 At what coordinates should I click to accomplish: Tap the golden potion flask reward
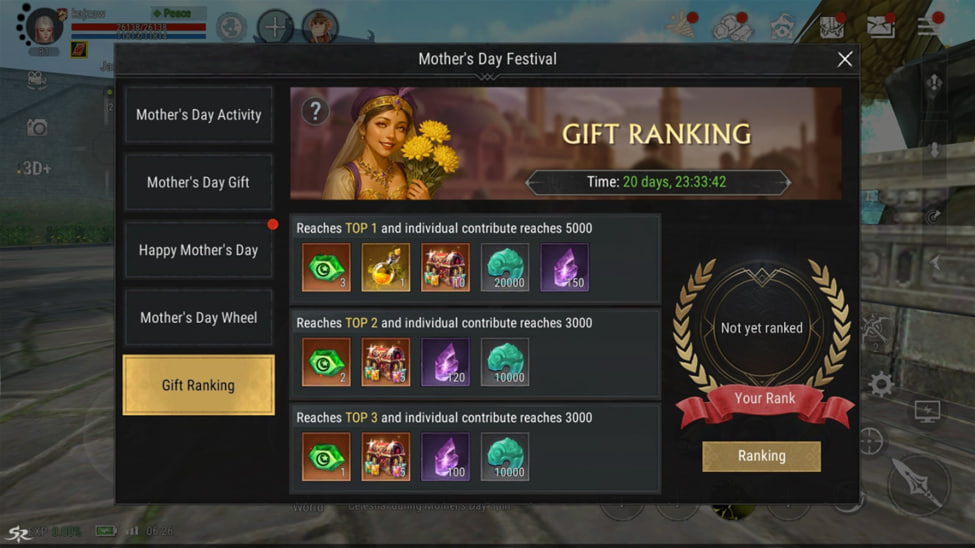(x=386, y=267)
